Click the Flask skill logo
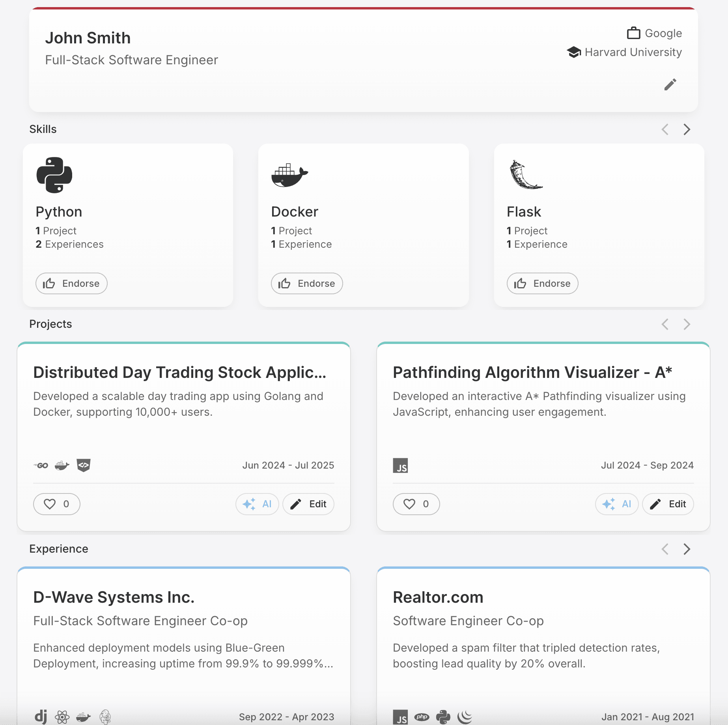The height and width of the screenshot is (725, 728). coord(526,175)
